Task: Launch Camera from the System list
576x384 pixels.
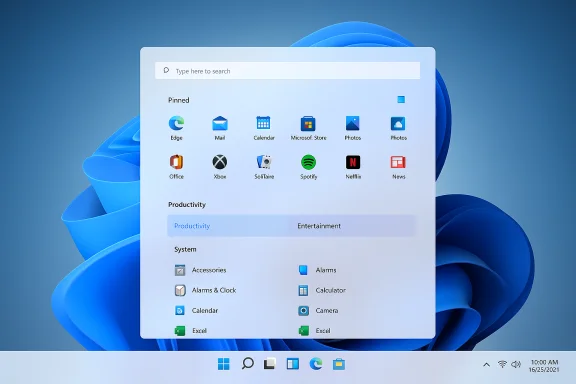Action: [x=318, y=311]
